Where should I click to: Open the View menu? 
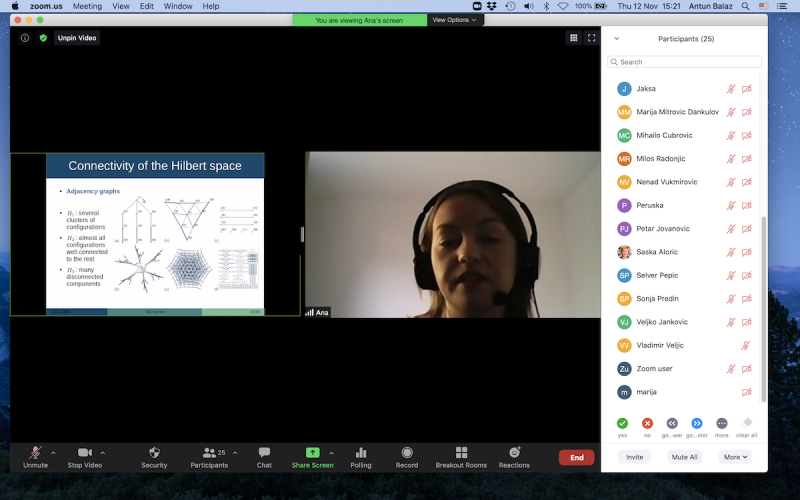pos(121,6)
